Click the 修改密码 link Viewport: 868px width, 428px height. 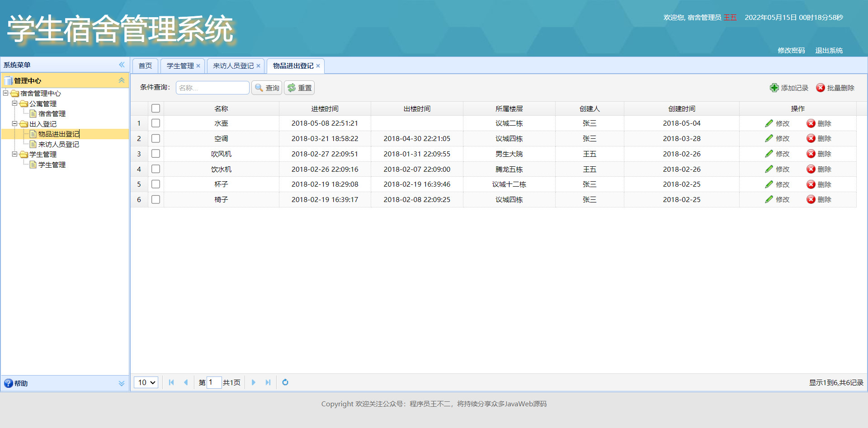791,50
